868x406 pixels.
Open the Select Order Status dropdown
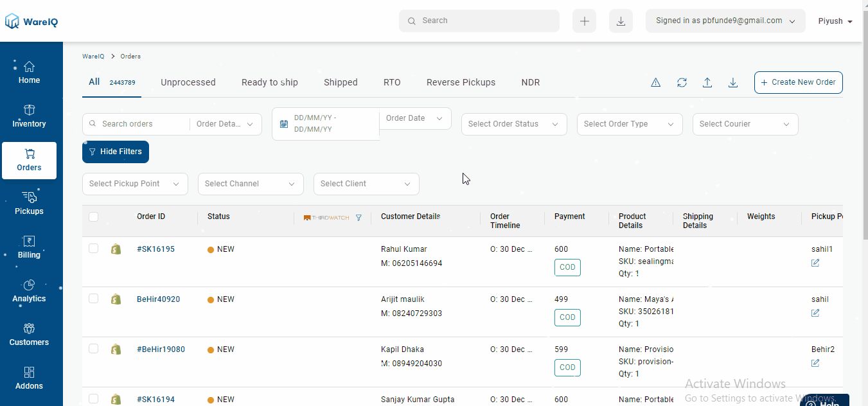(513, 124)
